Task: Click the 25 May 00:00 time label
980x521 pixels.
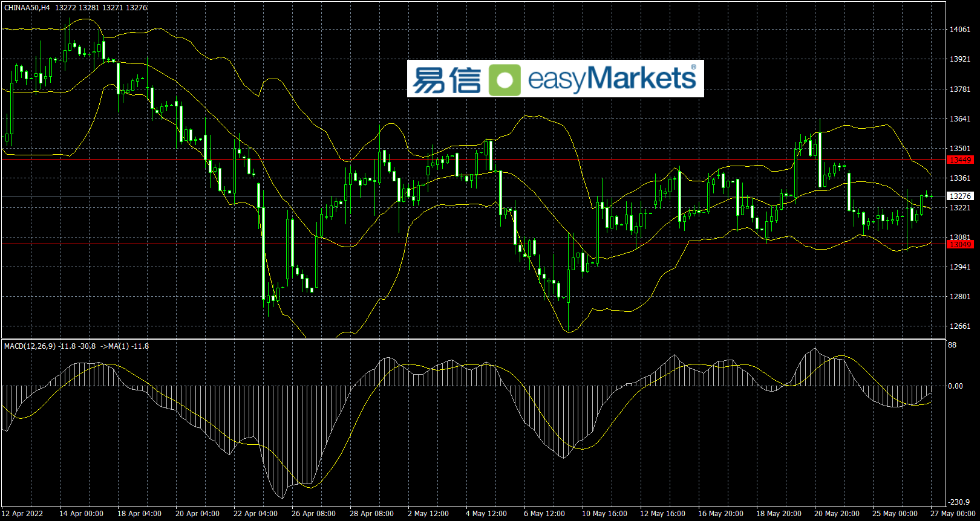Action: click(895, 514)
